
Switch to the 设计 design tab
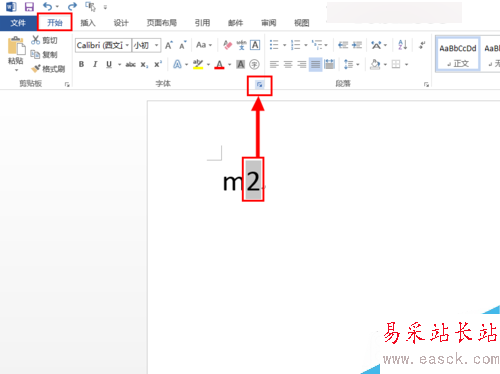coord(121,23)
